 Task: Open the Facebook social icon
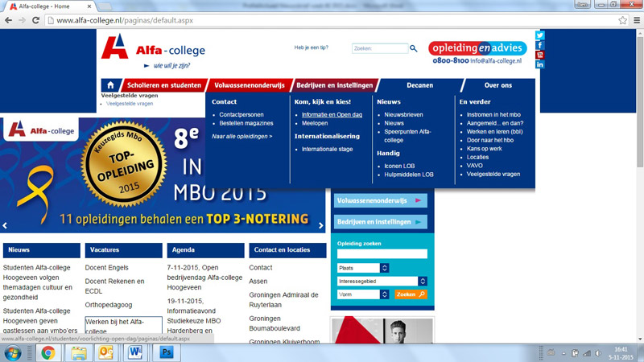(539, 45)
